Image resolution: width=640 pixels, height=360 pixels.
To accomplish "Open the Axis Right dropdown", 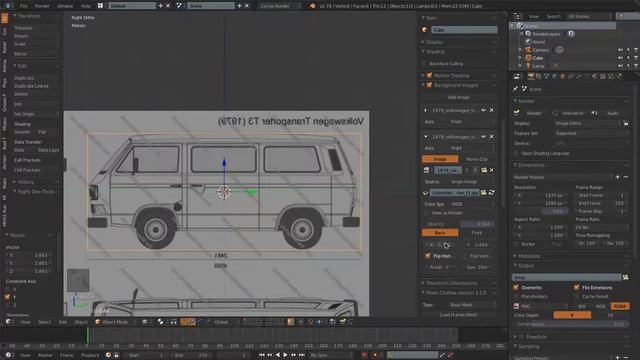I will (472, 148).
